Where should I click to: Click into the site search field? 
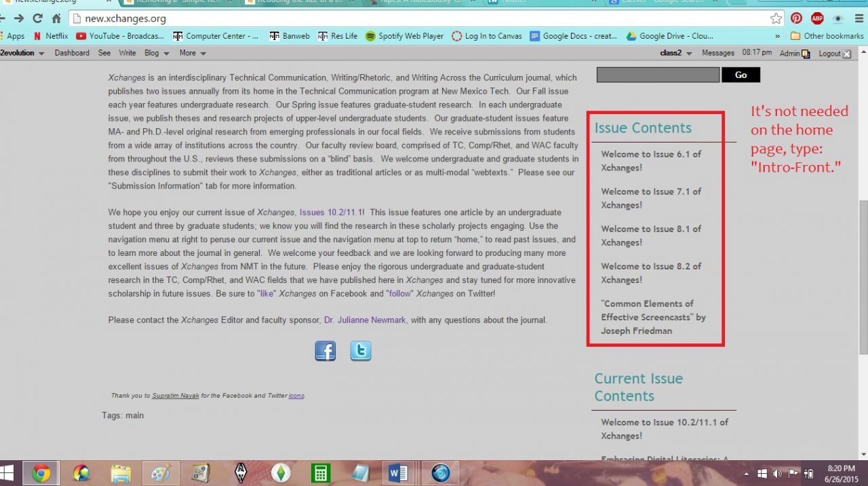(658, 75)
